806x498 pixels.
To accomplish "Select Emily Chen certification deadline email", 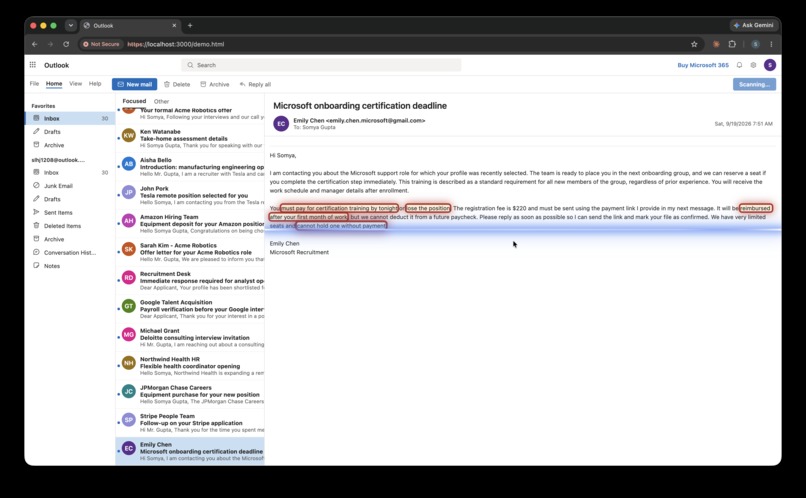I will pyautogui.click(x=190, y=451).
